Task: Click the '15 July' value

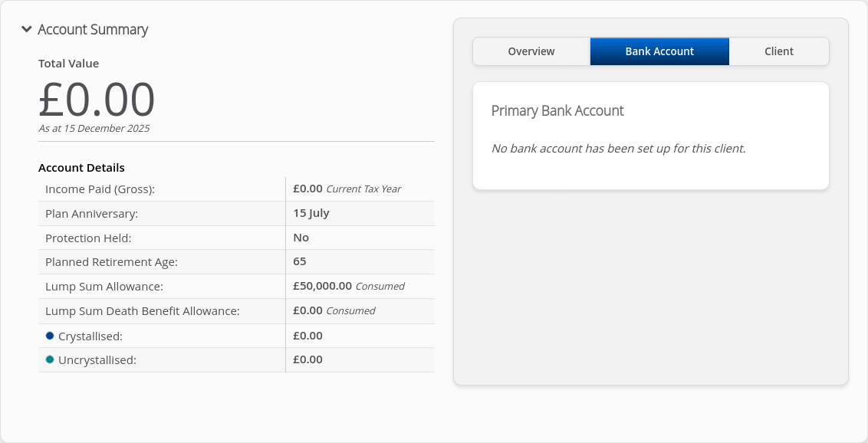Action: click(311, 213)
